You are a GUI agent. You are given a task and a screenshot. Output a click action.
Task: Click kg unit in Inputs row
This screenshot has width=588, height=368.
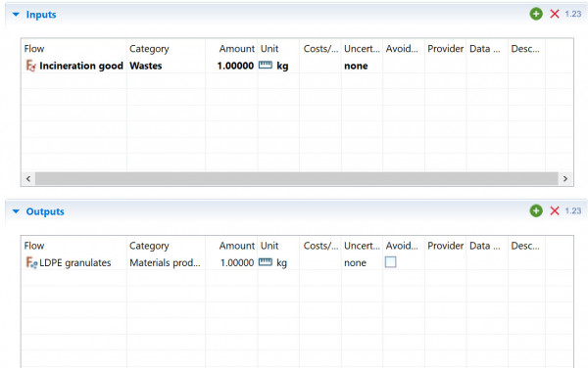click(x=282, y=67)
